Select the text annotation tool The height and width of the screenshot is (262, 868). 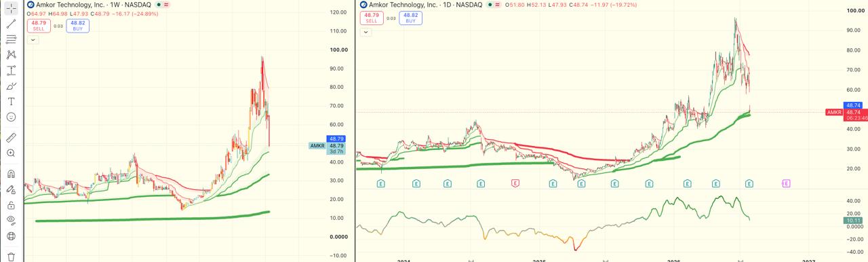click(x=11, y=101)
